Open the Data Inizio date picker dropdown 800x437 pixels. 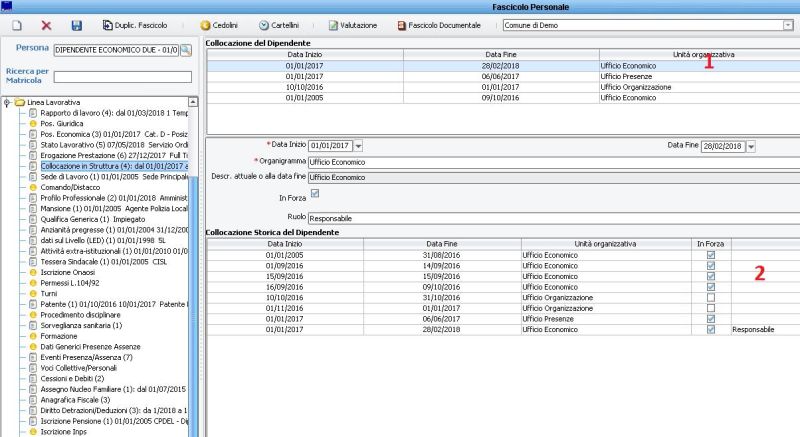(x=359, y=146)
